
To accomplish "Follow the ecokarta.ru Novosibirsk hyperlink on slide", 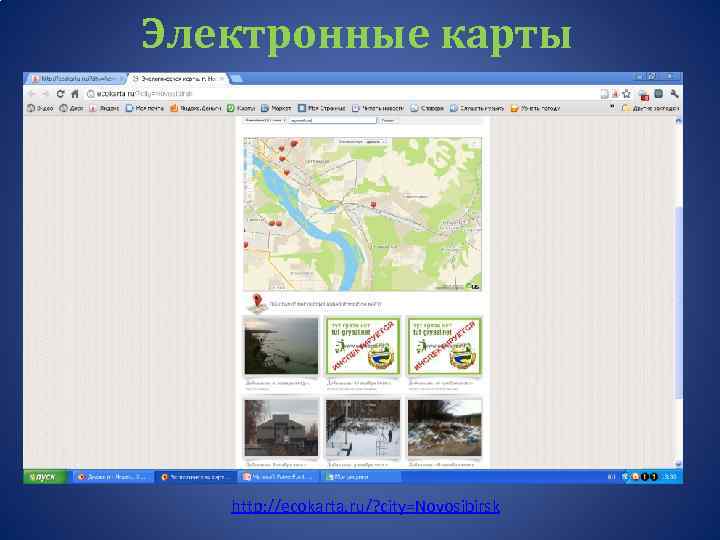I will [x=366, y=506].
